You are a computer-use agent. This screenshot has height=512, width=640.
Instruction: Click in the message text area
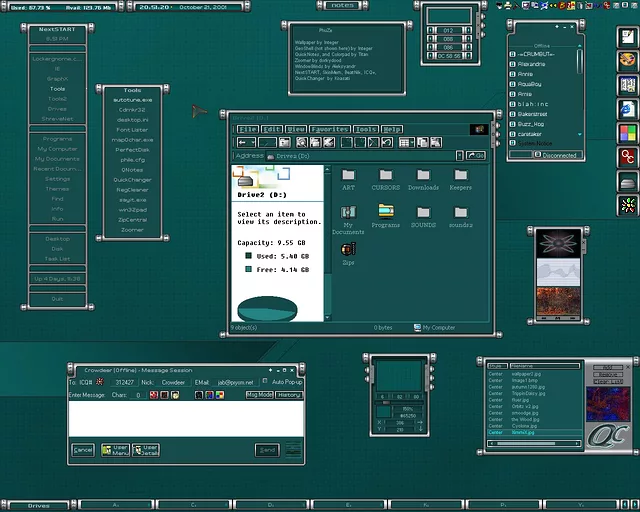click(185, 418)
